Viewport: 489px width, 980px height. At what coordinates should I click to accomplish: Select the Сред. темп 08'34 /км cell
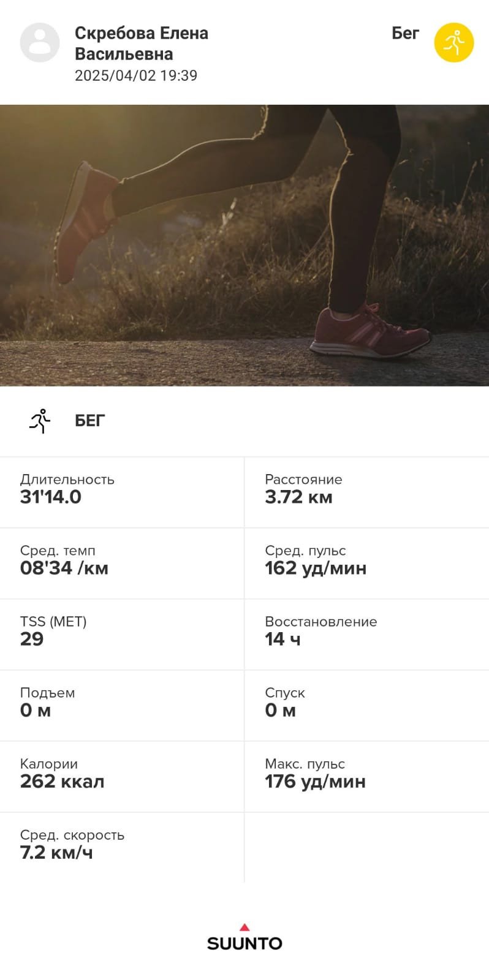pos(122,563)
